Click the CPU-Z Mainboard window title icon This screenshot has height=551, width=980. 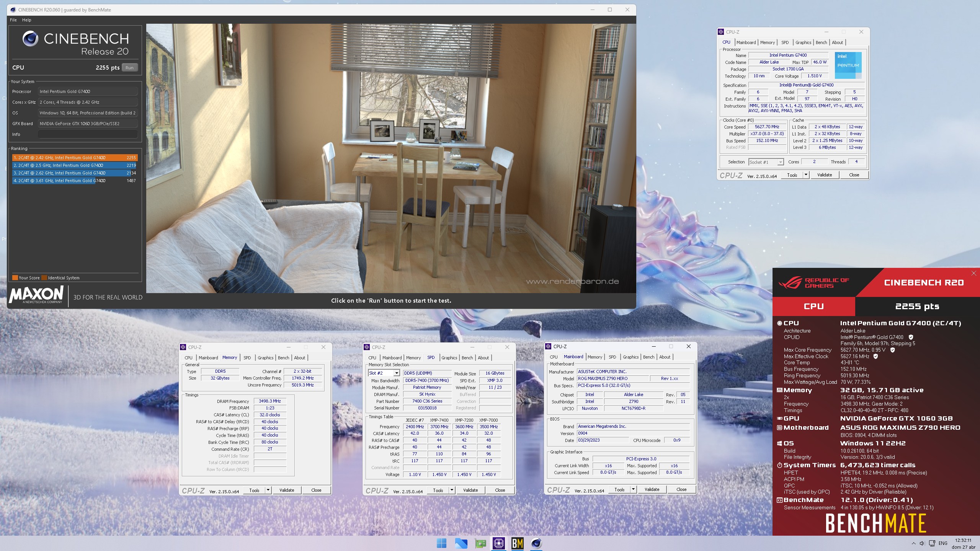(x=548, y=346)
